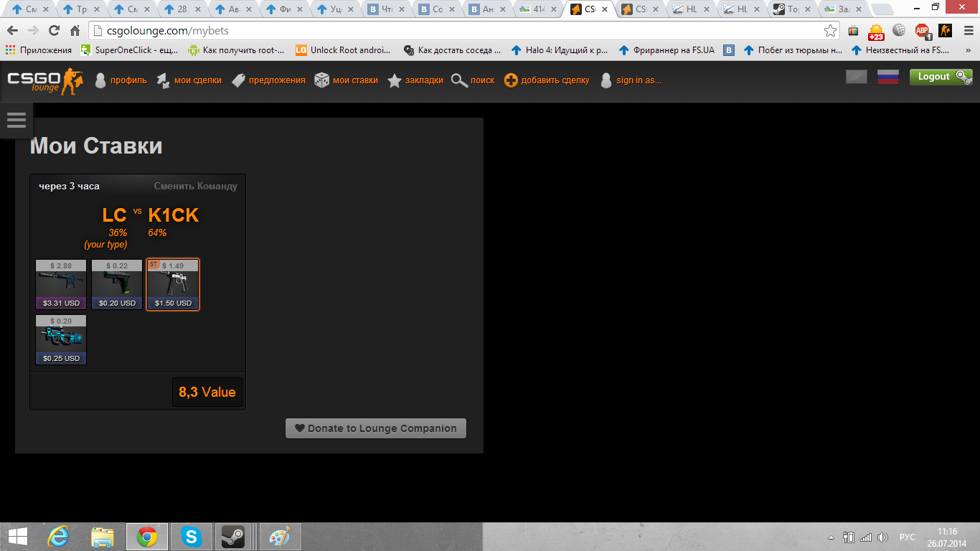Open мои ставки page
Viewport: 980px width, 551px height.
pos(347,80)
